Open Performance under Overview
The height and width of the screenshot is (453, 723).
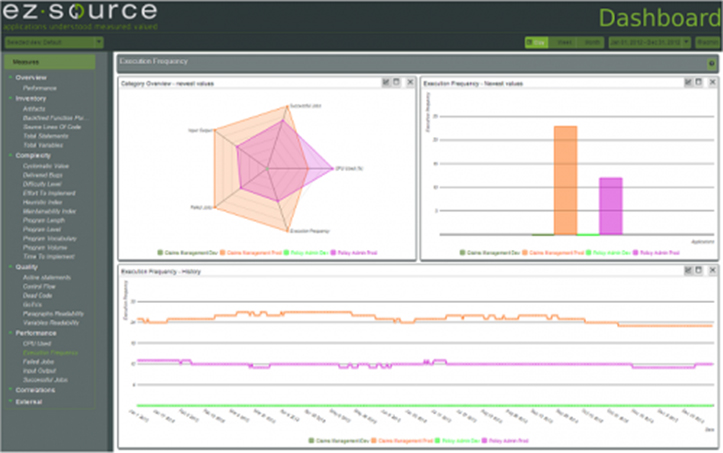[x=40, y=88]
